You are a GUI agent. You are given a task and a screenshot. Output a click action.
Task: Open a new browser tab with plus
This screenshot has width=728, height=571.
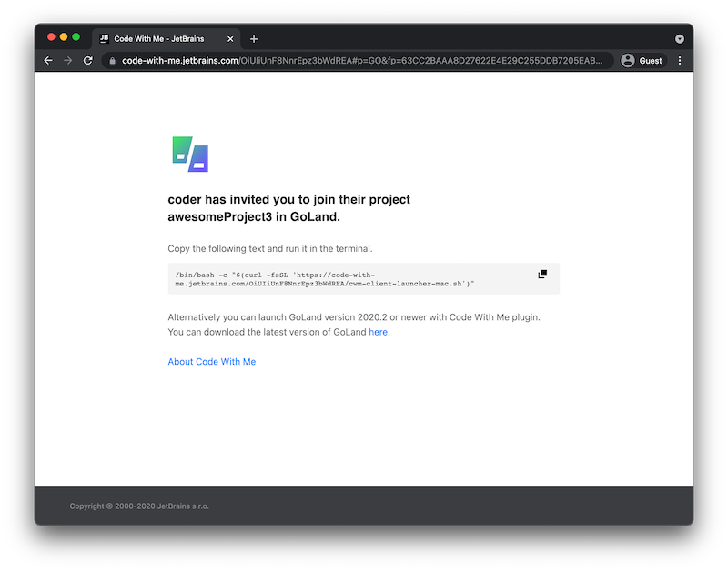tap(254, 39)
